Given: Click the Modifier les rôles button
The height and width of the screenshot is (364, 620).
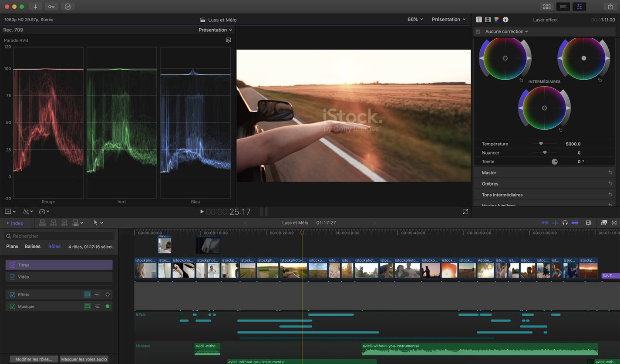Looking at the screenshot, I should pos(34,359).
